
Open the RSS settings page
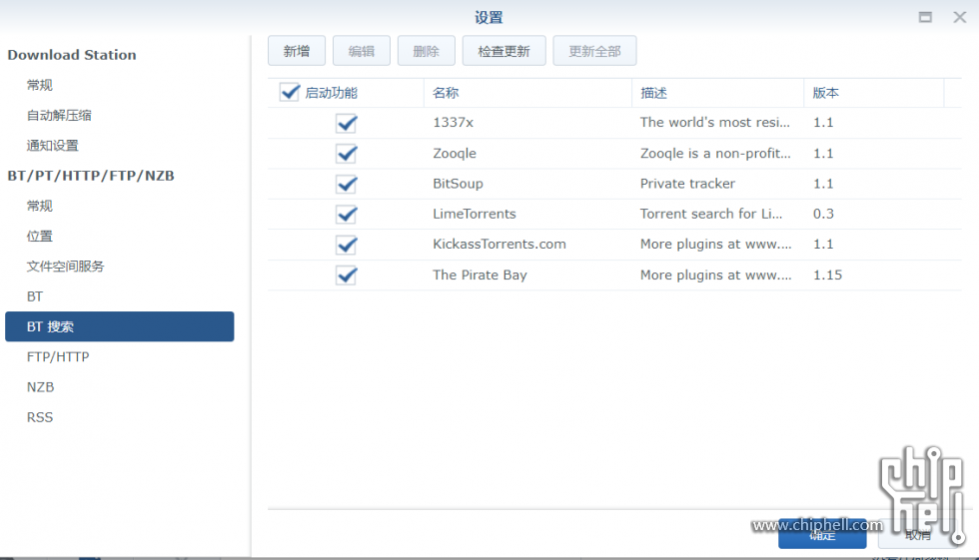[x=39, y=417]
